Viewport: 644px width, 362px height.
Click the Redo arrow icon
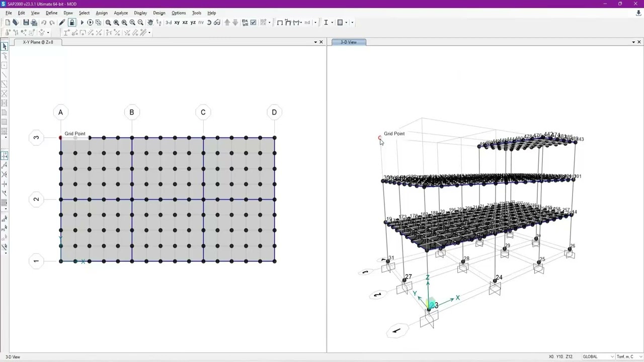52,22
